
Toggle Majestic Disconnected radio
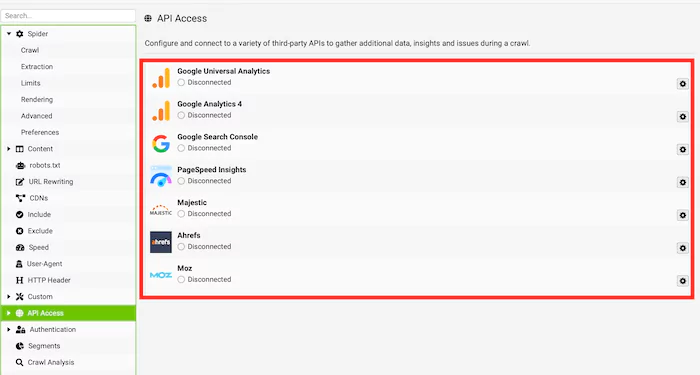click(x=181, y=214)
